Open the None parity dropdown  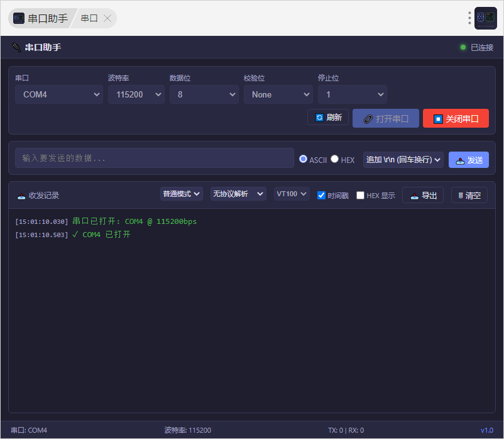pyautogui.click(x=278, y=94)
